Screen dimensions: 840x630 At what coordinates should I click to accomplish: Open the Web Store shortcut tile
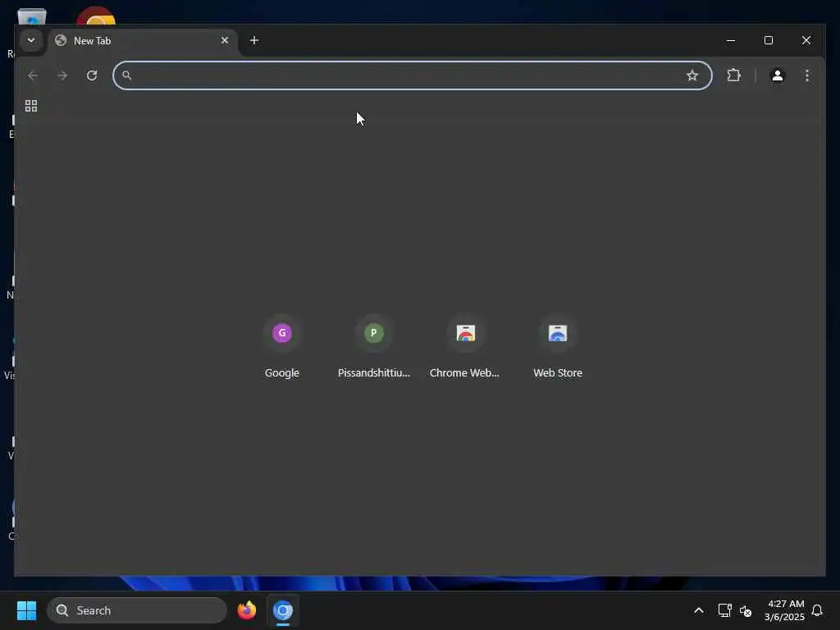pyautogui.click(x=558, y=347)
